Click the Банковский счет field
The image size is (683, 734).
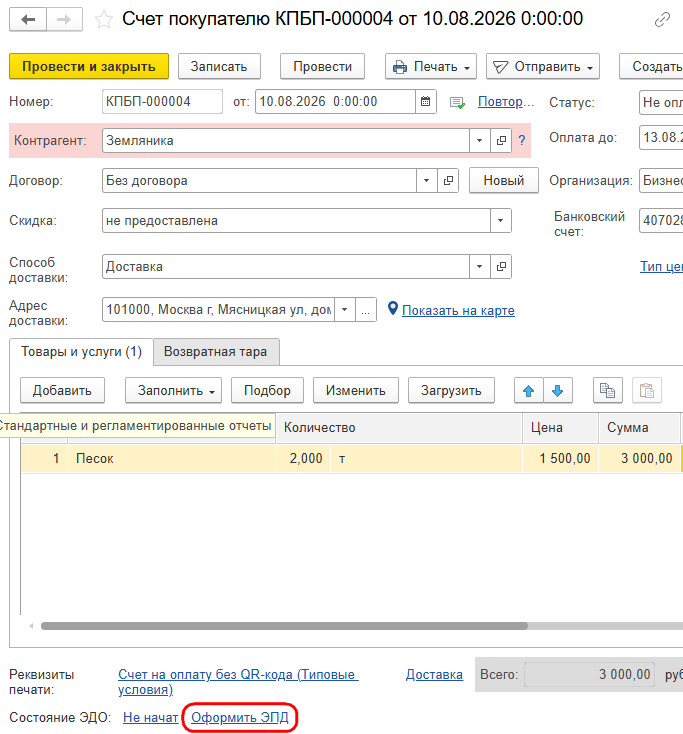coord(661,220)
